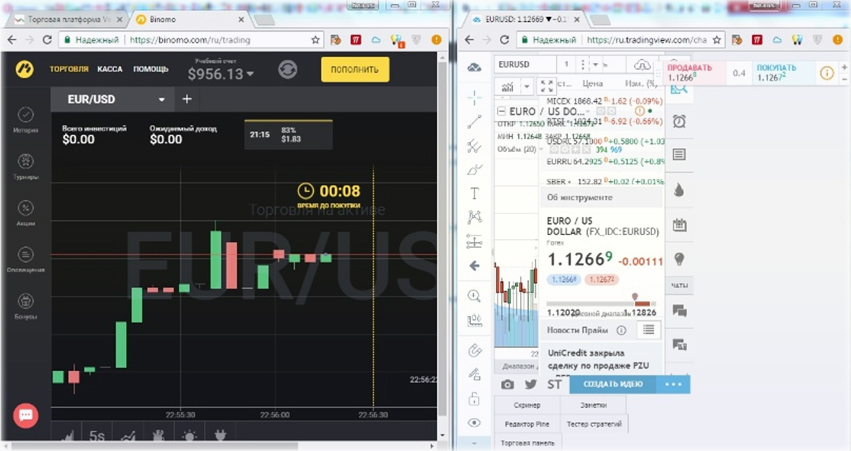Open the История sidebar panel in Binomo
The image size is (851, 451).
tap(26, 116)
